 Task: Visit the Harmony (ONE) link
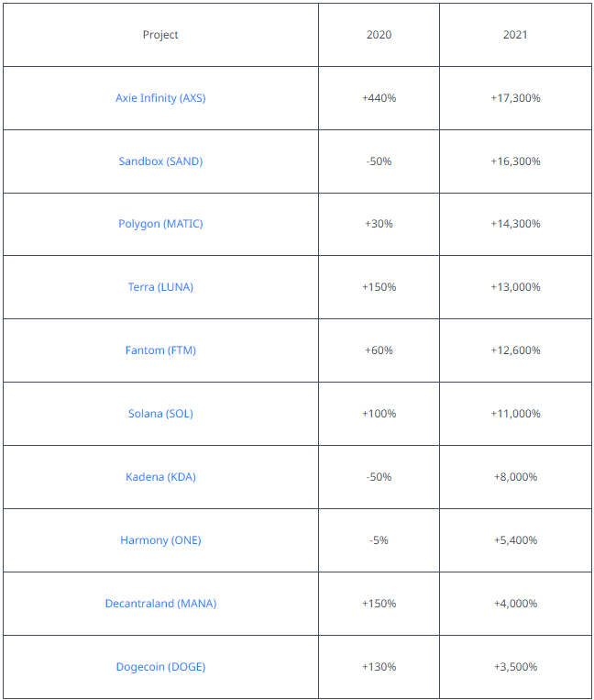coord(160,540)
